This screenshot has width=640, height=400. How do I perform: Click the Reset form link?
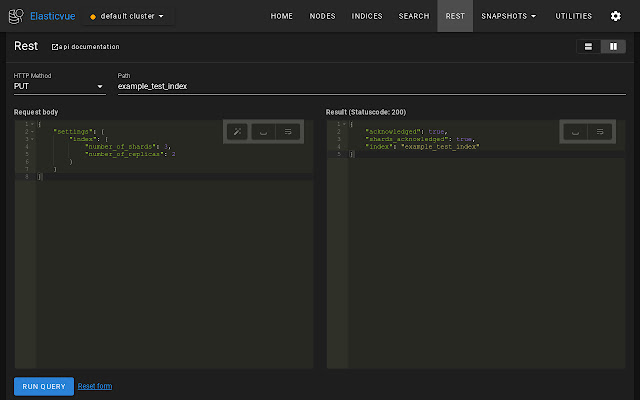click(x=94, y=386)
